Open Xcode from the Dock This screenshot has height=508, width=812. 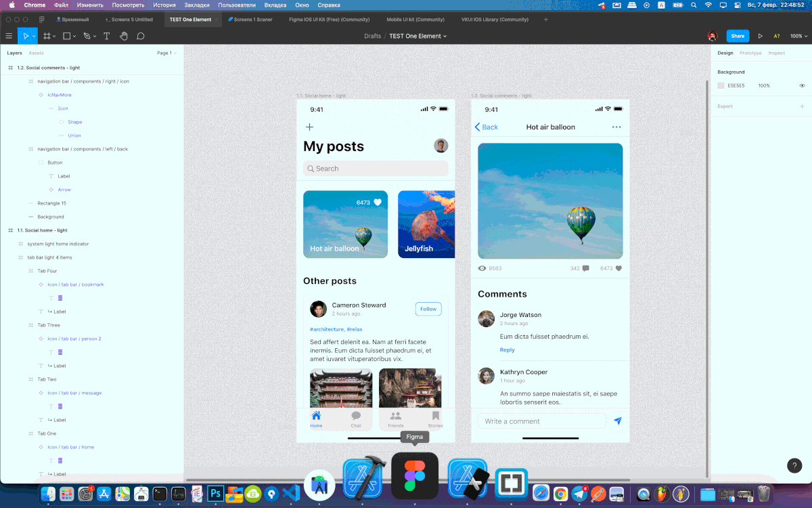pyautogui.click(x=363, y=478)
